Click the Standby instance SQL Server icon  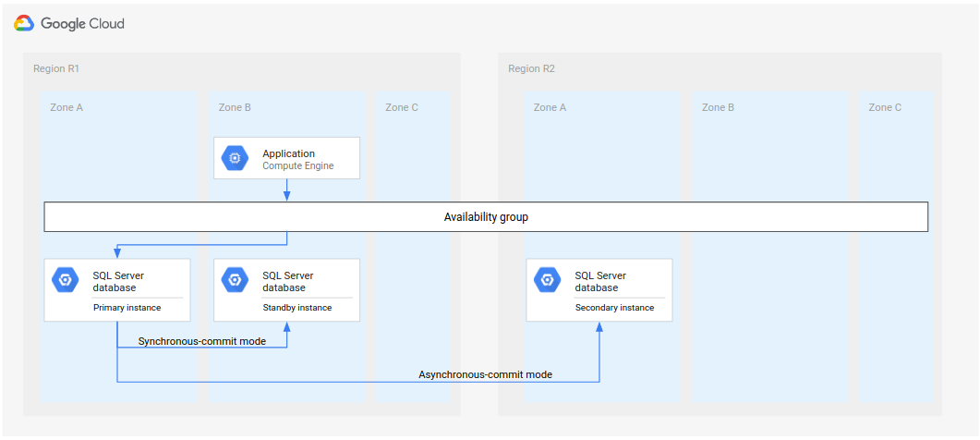(x=235, y=280)
